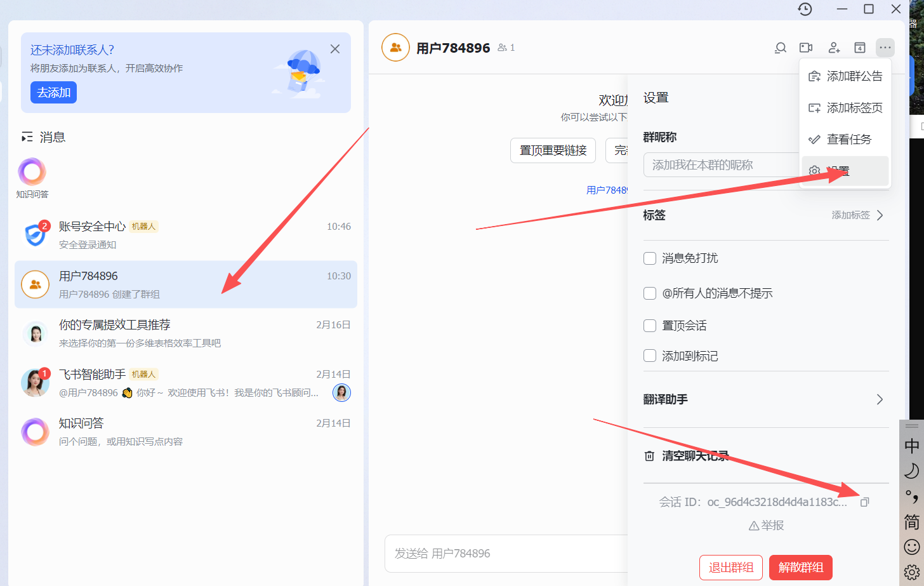The height and width of the screenshot is (586, 924).
Task: Open the 知识问答 conversation row
Action: [186, 432]
